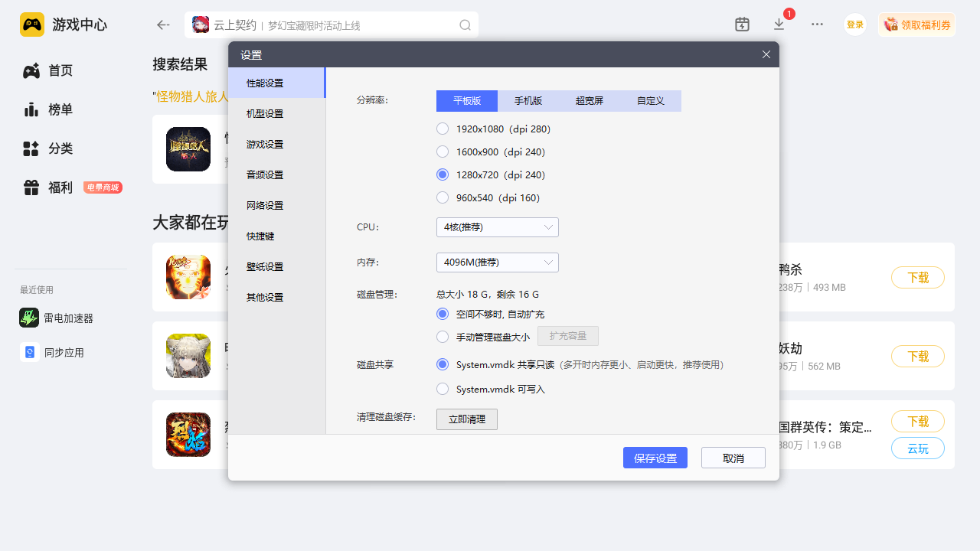Expand the 内存 4096M dropdown

(x=497, y=262)
